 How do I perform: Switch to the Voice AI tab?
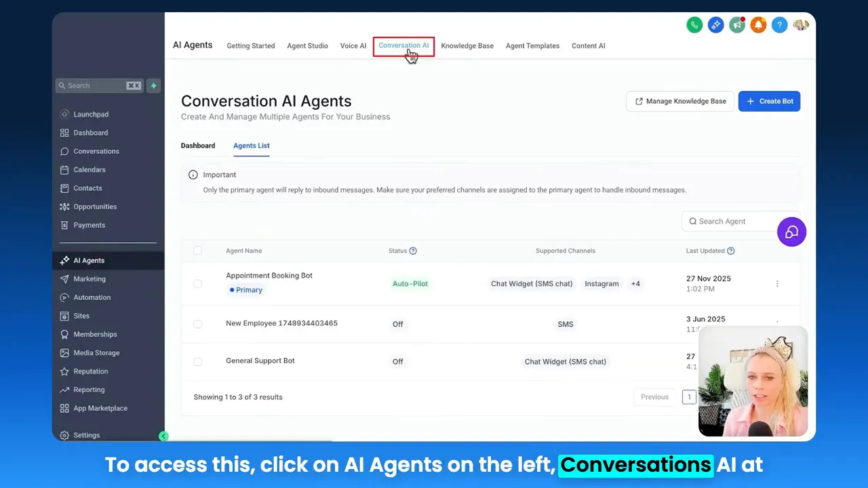353,46
